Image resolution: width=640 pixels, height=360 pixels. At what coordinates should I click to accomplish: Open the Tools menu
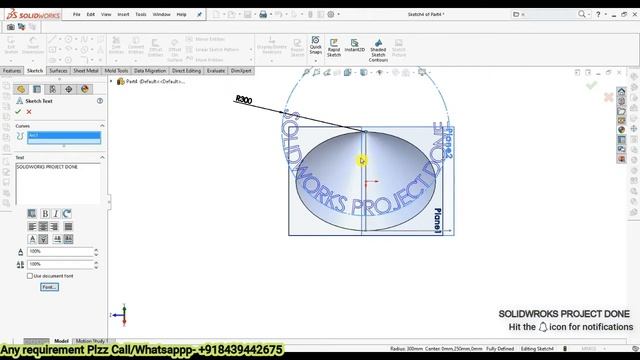coord(141,14)
